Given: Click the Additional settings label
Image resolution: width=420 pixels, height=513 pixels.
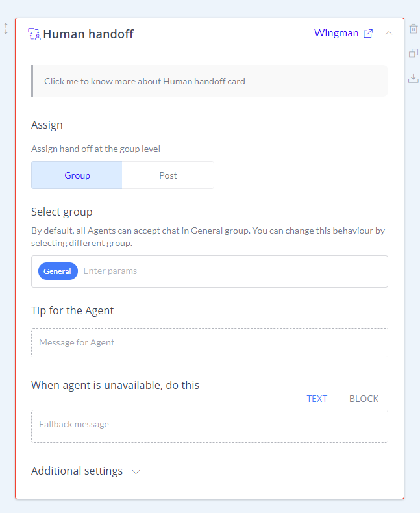Looking at the screenshot, I should point(77,471).
